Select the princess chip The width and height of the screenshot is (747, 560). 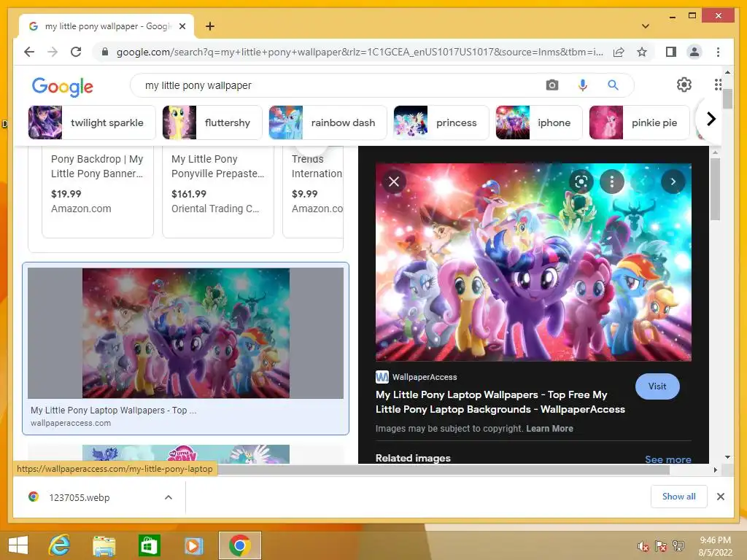441,122
